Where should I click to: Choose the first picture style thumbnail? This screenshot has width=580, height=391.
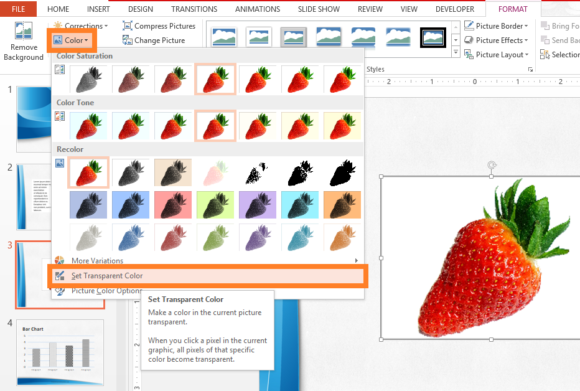(x=224, y=38)
